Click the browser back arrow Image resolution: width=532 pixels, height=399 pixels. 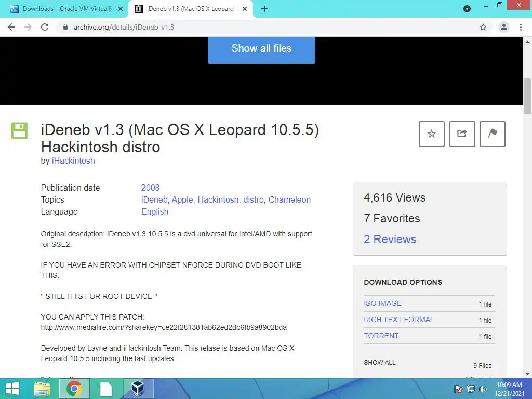tap(11, 27)
